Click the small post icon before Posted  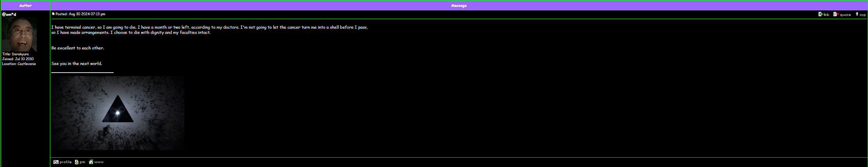[x=53, y=14]
